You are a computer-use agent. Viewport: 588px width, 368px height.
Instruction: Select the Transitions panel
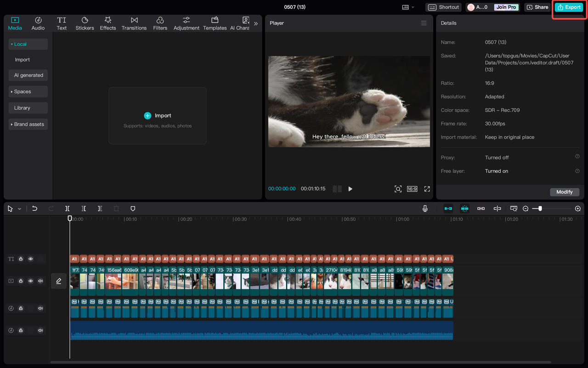[x=134, y=23]
